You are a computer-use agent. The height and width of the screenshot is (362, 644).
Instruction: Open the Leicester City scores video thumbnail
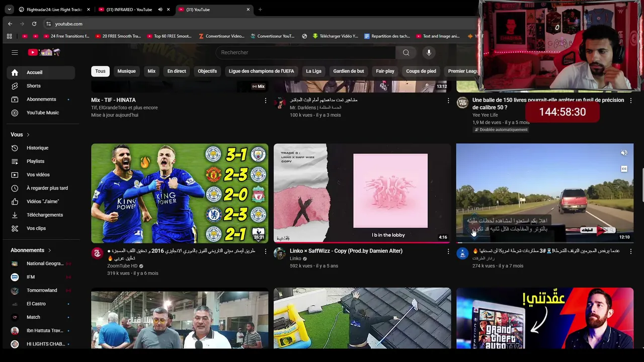click(180, 193)
